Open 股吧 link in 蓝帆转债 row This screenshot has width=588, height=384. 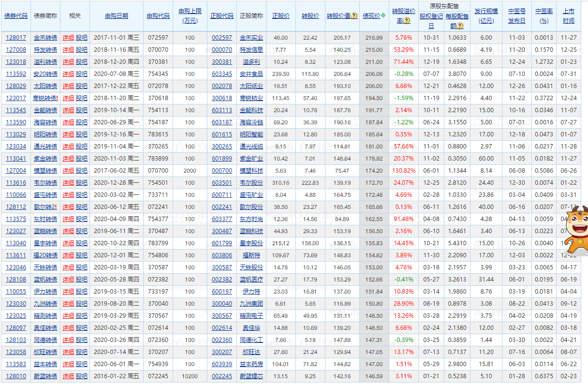coord(82,280)
